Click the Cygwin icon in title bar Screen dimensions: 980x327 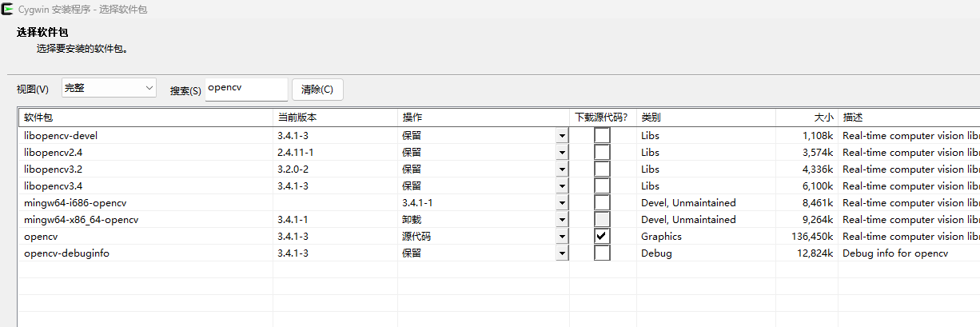coord(7,10)
